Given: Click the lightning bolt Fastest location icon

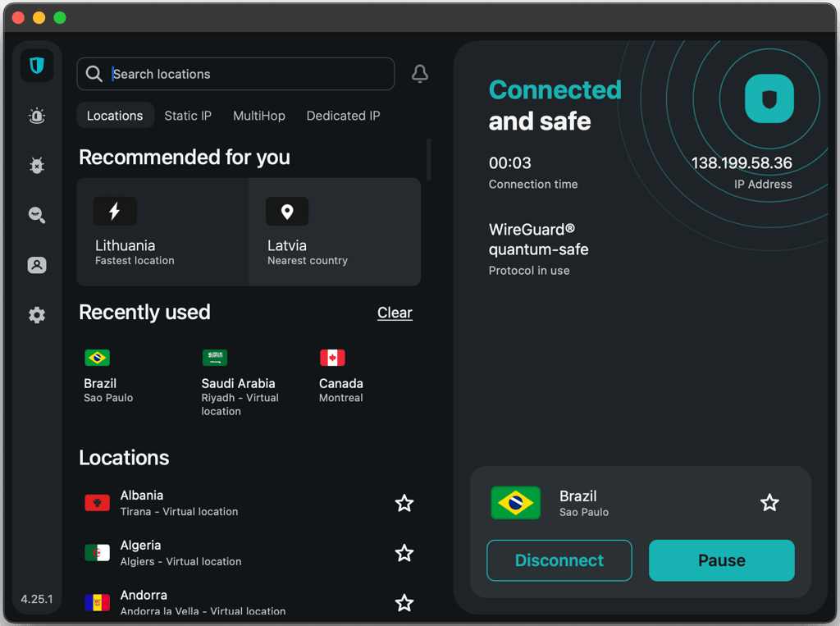Looking at the screenshot, I should pyautogui.click(x=115, y=211).
